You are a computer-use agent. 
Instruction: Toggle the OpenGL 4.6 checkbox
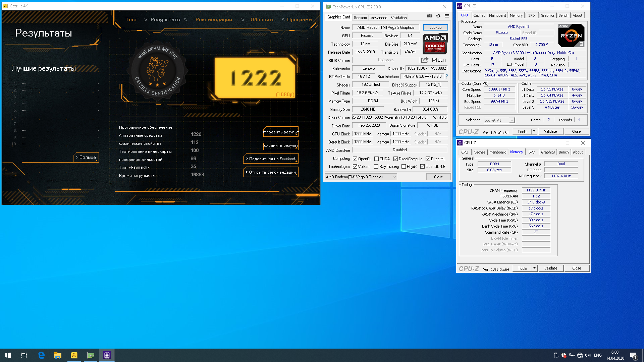422,167
